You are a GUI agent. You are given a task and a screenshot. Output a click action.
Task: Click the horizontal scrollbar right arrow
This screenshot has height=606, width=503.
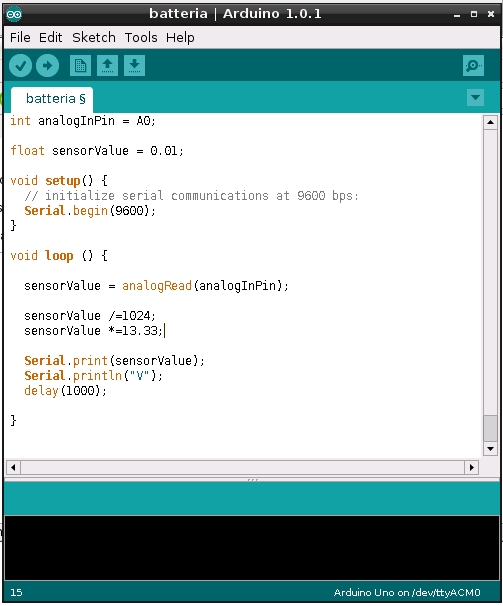tap(471, 467)
